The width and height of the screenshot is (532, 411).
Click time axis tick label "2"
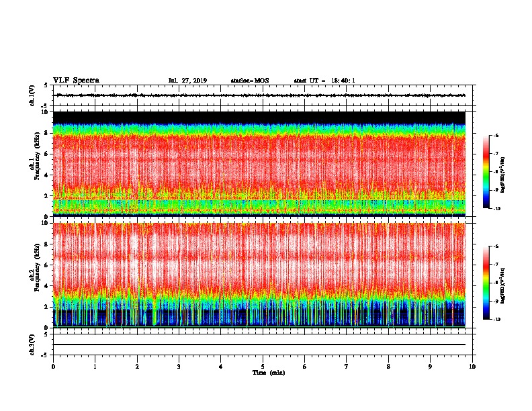(x=137, y=367)
